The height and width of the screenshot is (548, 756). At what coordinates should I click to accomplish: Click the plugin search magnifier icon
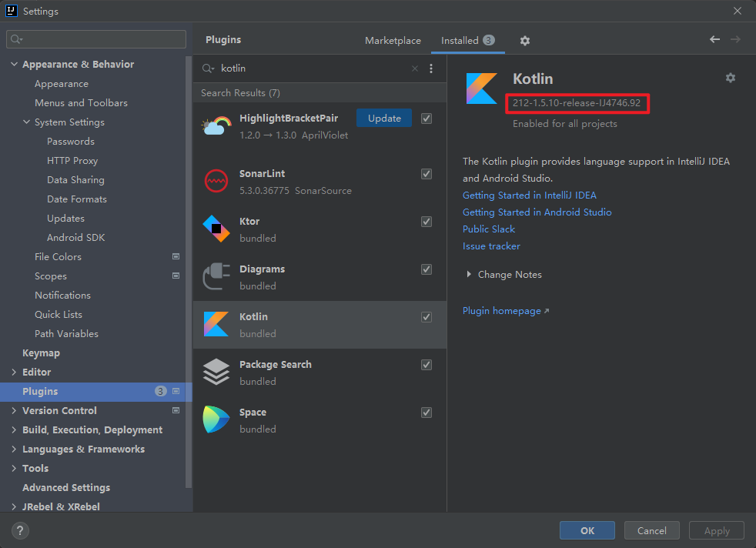click(208, 68)
